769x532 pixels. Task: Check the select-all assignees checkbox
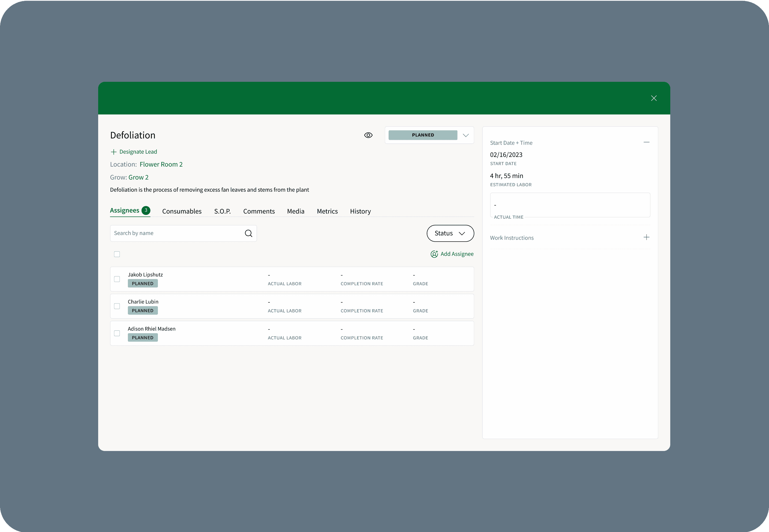(117, 254)
